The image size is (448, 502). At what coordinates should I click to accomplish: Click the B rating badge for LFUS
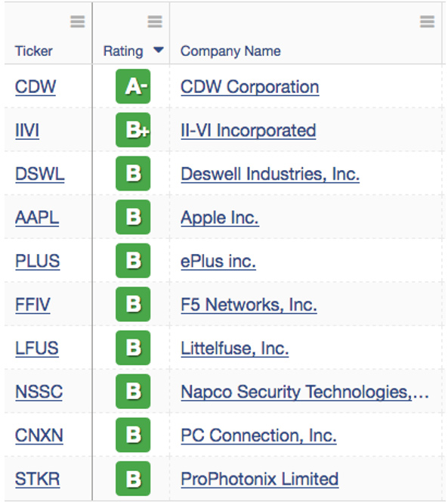133,348
